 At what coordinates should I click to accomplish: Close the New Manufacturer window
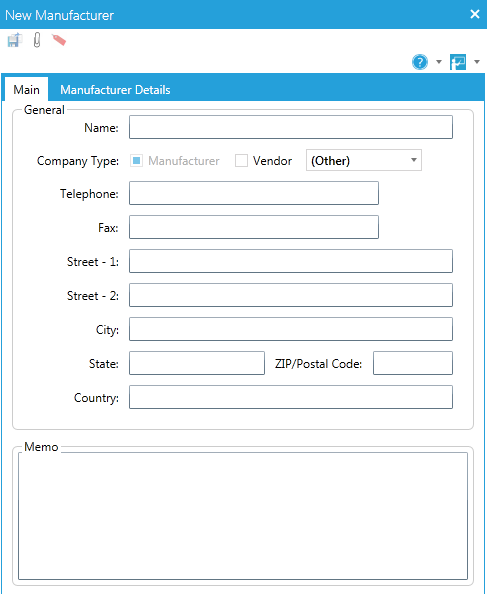475,14
